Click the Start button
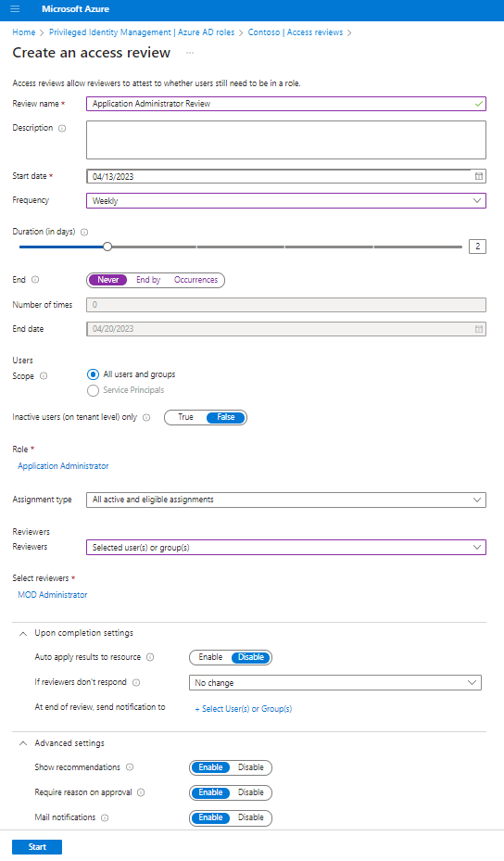The image size is (504, 861). coord(37,847)
